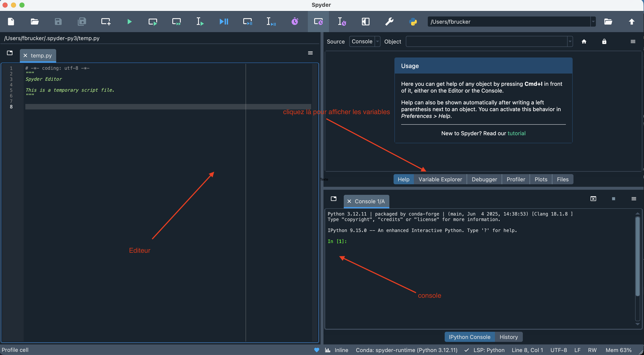Switch to the Variable Explorer tab
Image resolution: width=644 pixels, height=355 pixels.
(440, 179)
